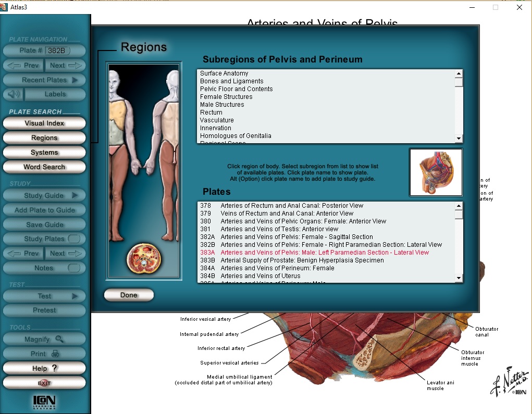Go to next plate with Next arrow
The height and width of the screenshot is (414, 532).
click(66, 66)
